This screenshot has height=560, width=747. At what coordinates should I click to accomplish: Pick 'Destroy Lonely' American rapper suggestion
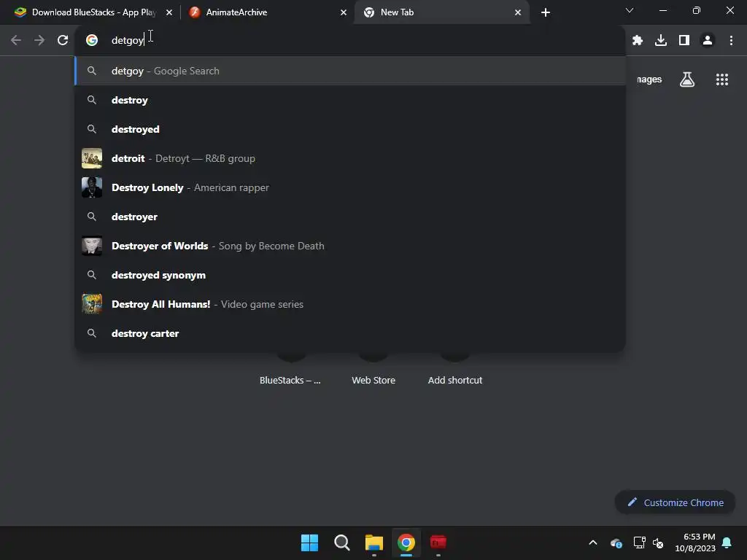coord(350,187)
